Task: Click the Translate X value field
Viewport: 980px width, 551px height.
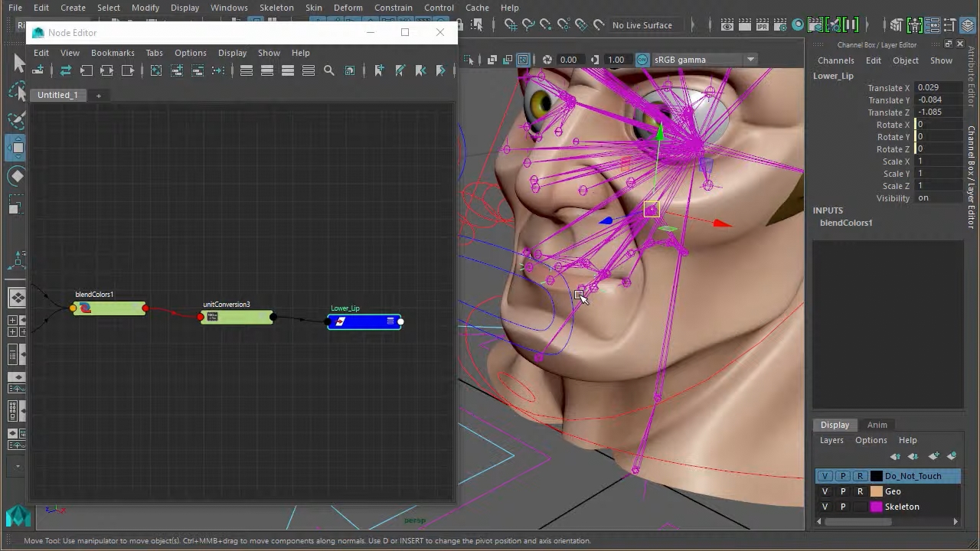Action: [x=938, y=88]
